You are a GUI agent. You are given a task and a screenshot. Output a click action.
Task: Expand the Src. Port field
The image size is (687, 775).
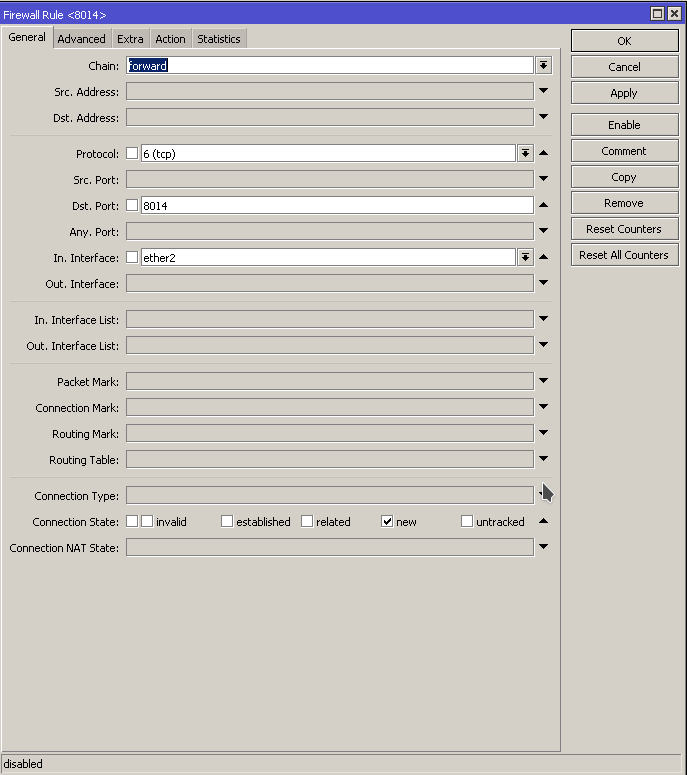coord(544,179)
